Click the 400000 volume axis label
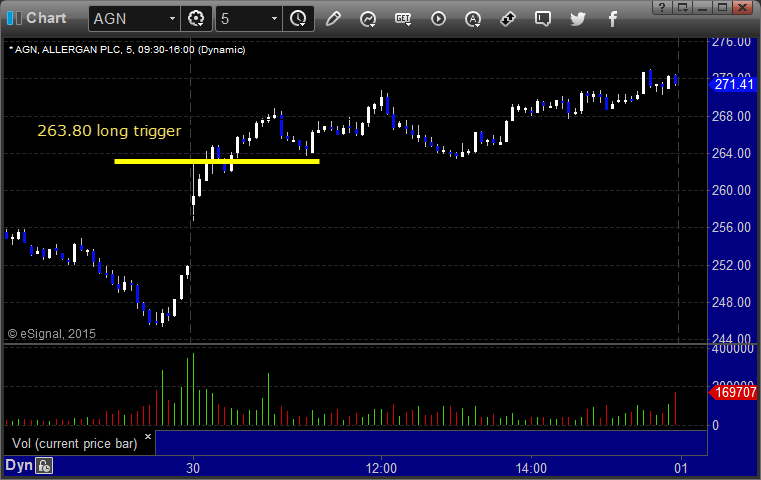 tap(732, 349)
